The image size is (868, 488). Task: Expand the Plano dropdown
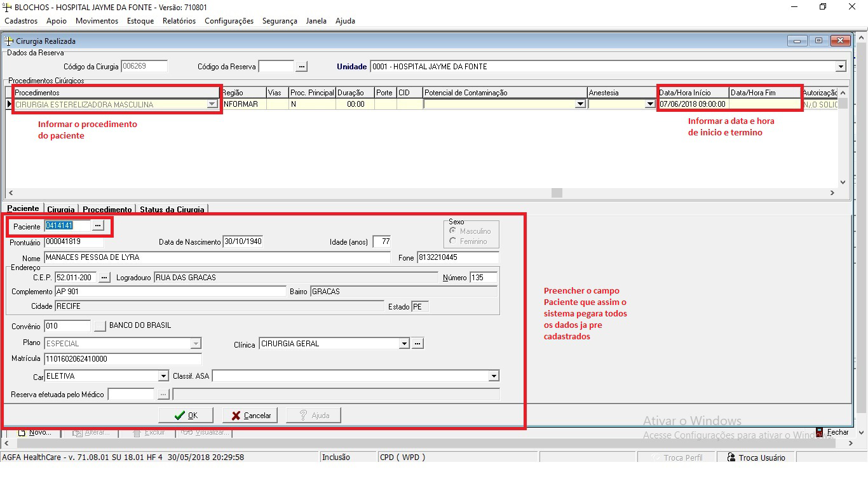pos(196,344)
